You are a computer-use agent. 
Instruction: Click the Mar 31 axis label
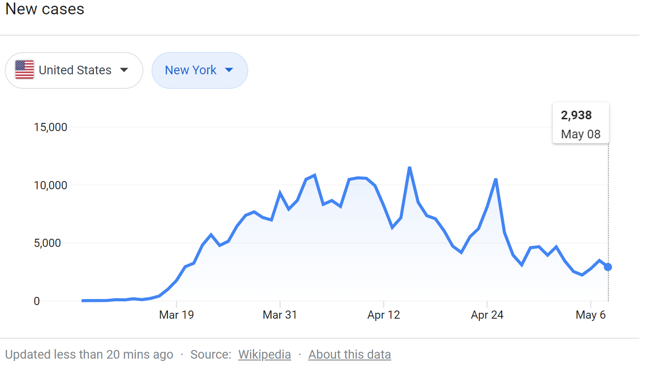tap(280, 315)
